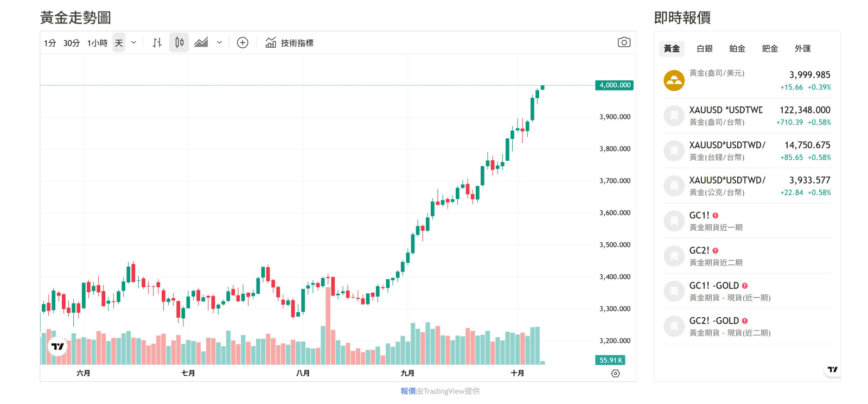Set the chart interval to 30分
Viewport: 868px width, 404px height.
72,43
